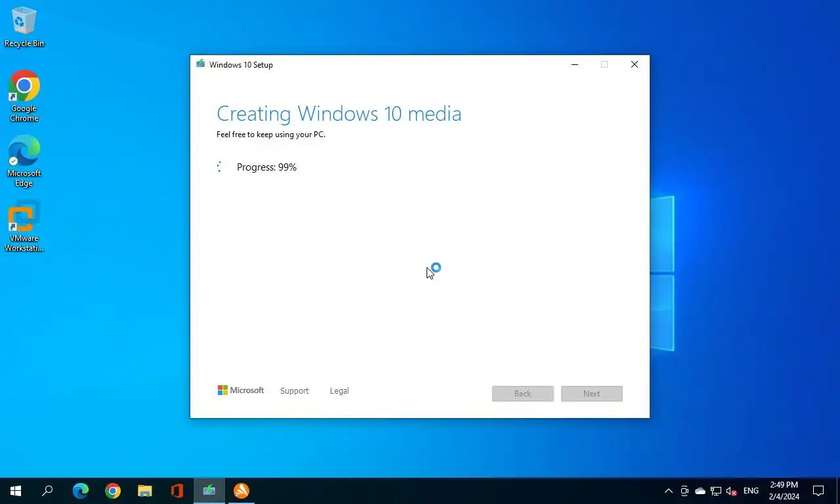Minimize the Windows 10 Setup window
The width and height of the screenshot is (840, 504).
coord(575,64)
